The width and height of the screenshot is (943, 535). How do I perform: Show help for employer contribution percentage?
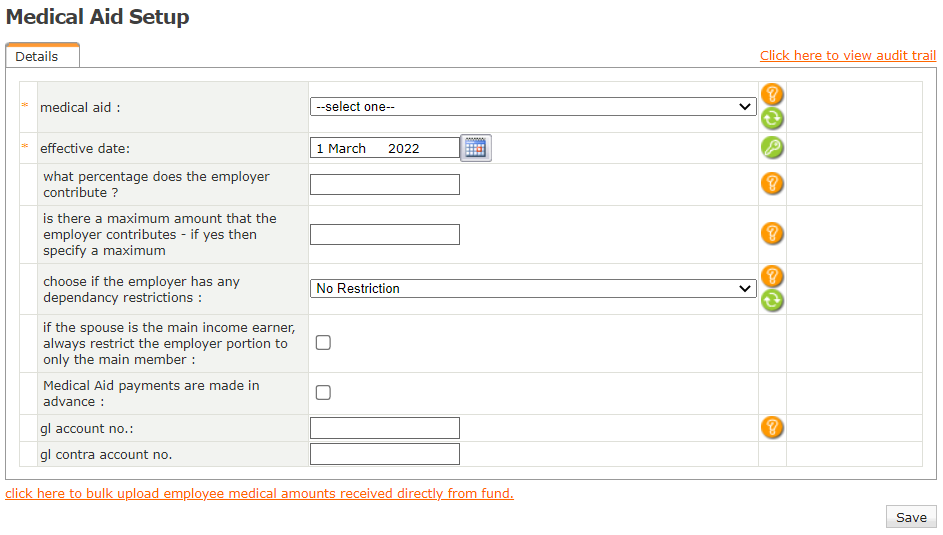(x=772, y=184)
